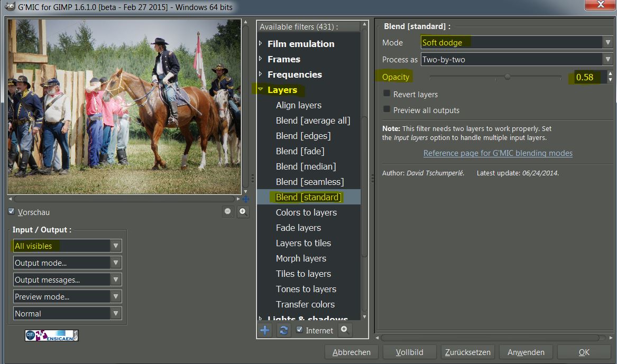Image resolution: width=617 pixels, height=364 pixels.
Task: Click the Anwenden button
Action: click(526, 352)
